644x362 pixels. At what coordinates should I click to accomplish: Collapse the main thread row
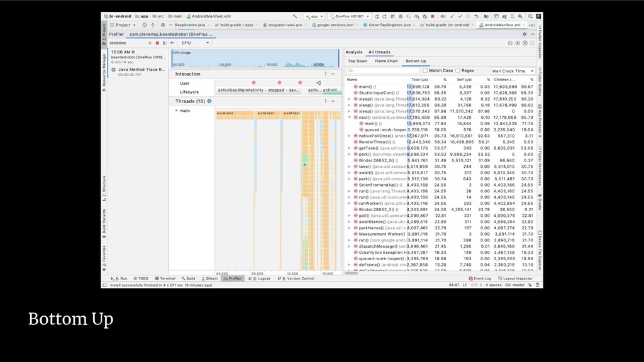(x=177, y=111)
